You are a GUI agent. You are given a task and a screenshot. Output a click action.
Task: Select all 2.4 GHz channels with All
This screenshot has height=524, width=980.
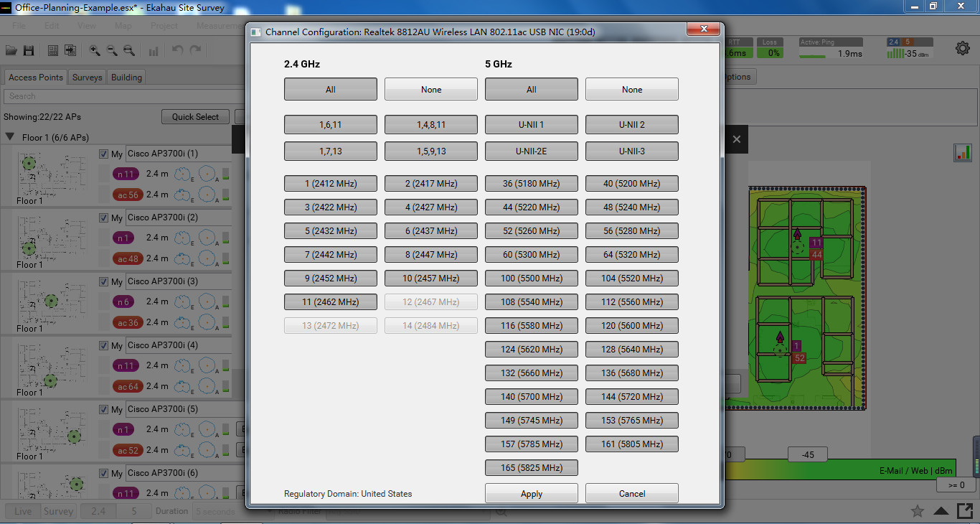tap(331, 90)
